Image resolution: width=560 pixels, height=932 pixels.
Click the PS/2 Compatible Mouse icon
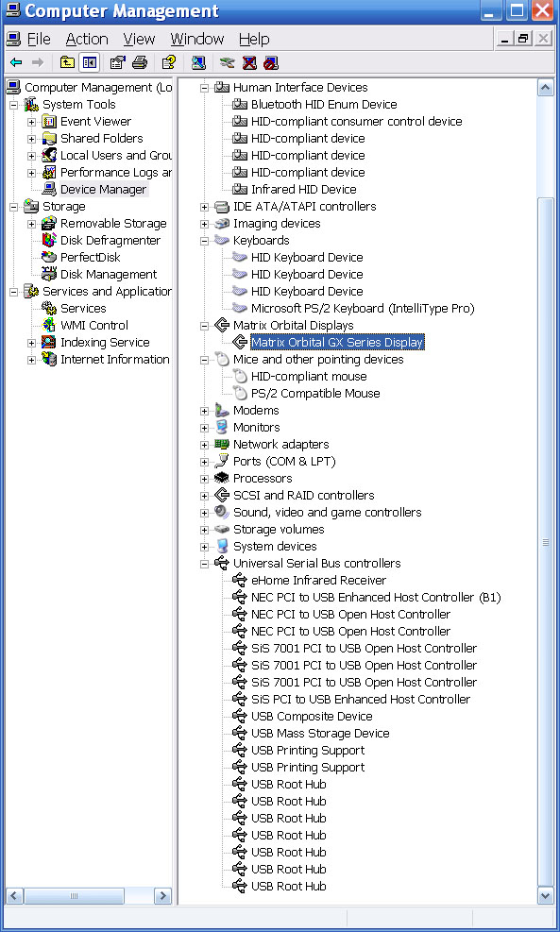click(x=240, y=394)
